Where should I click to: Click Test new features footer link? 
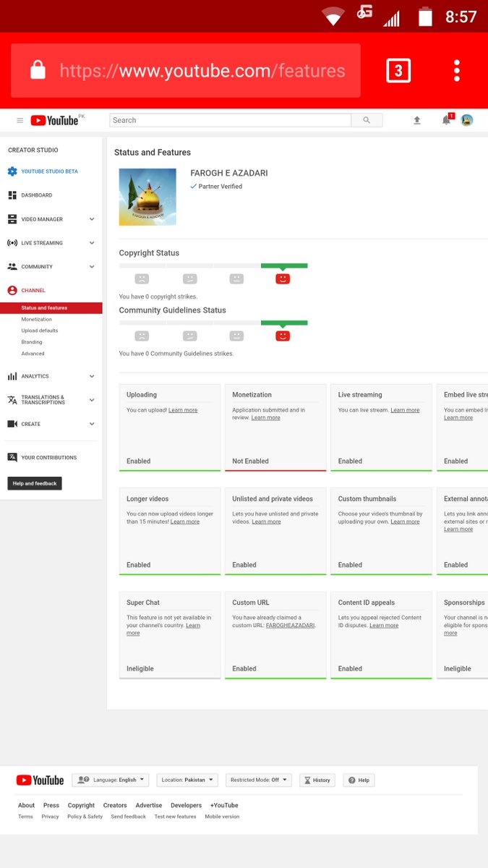(x=175, y=817)
